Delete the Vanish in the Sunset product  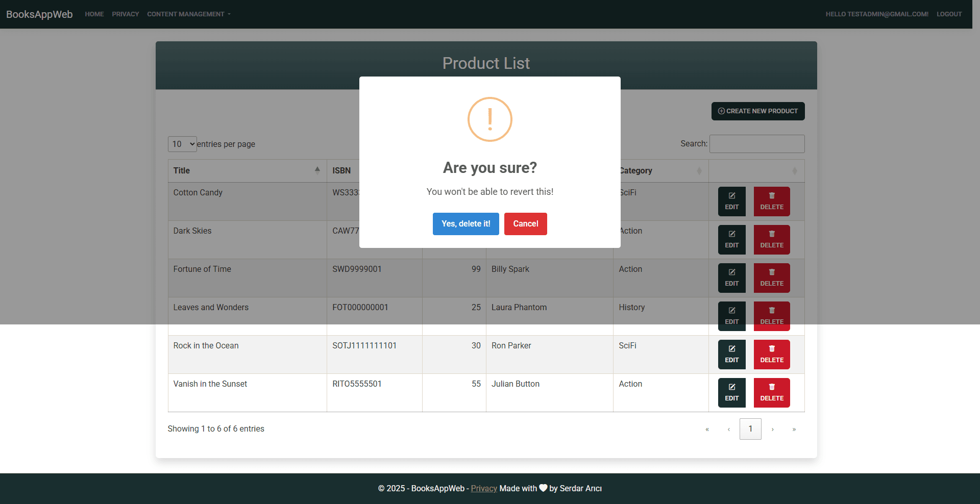click(771, 393)
